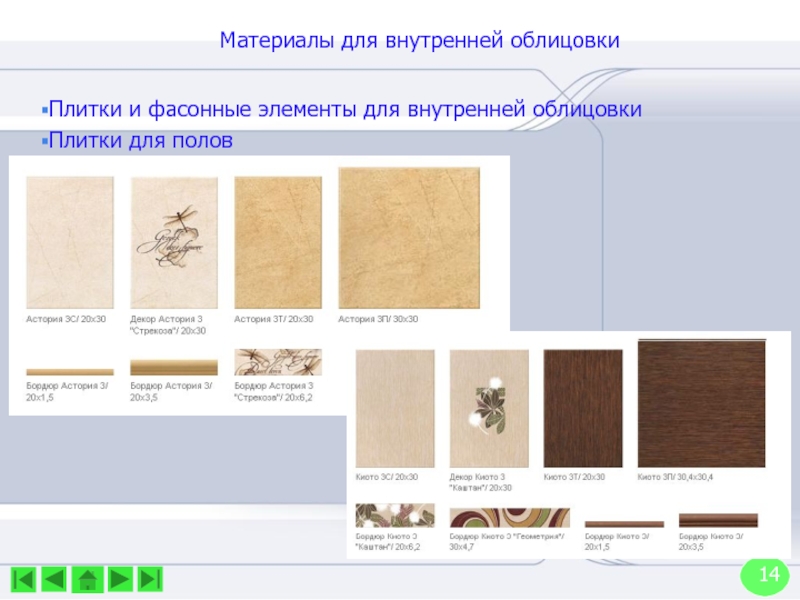Select the Астория 3С 20x30 tile image
The image size is (800, 600).
click(69, 242)
